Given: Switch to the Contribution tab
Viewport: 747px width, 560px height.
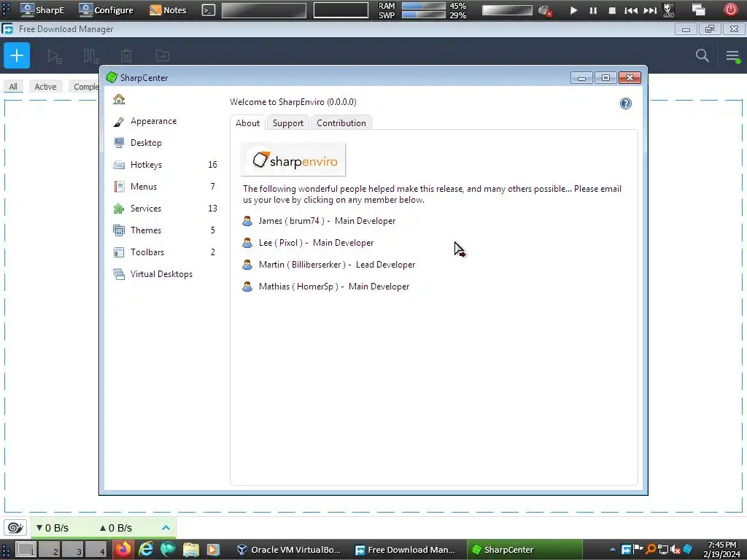Looking at the screenshot, I should [341, 122].
